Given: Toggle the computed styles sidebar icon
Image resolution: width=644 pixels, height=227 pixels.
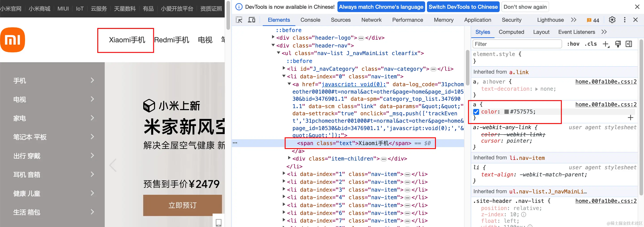Looking at the screenshot, I should pos(629,44).
